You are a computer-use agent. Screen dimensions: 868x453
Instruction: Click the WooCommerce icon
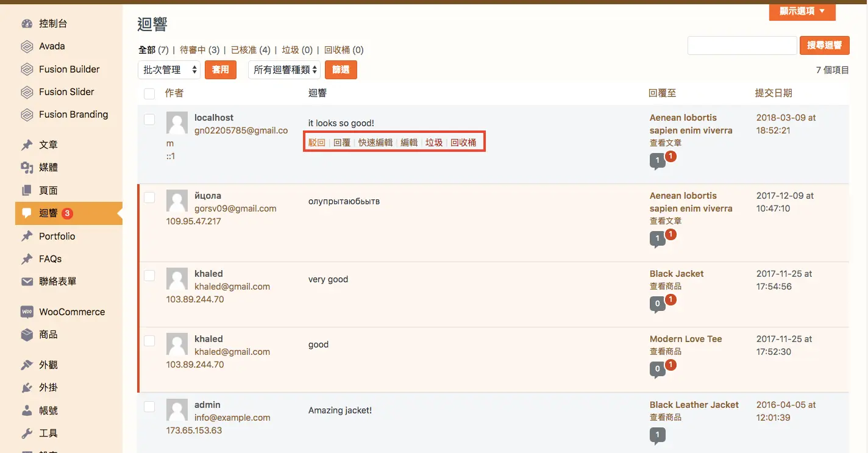point(27,312)
